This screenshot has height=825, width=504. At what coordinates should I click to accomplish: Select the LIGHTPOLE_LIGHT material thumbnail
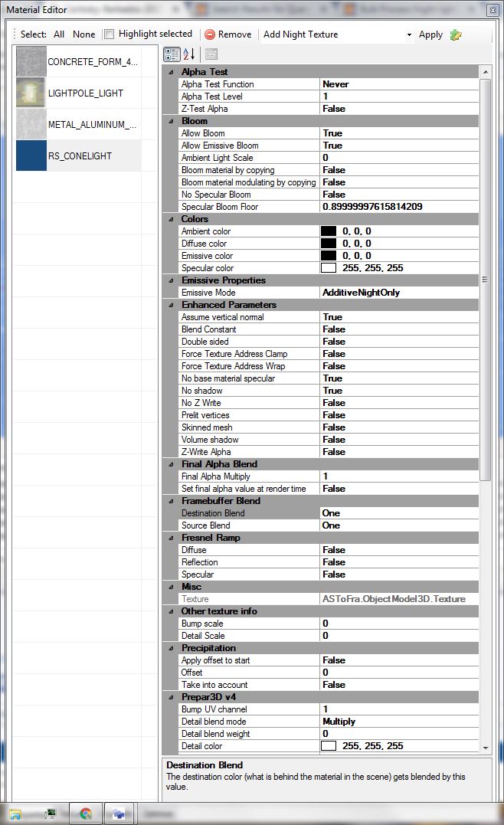(x=31, y=93)
